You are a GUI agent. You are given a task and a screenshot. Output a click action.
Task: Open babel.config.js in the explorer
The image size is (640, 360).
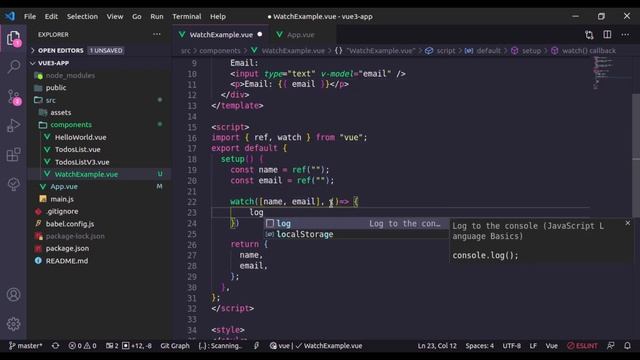(x=100, y=224)
